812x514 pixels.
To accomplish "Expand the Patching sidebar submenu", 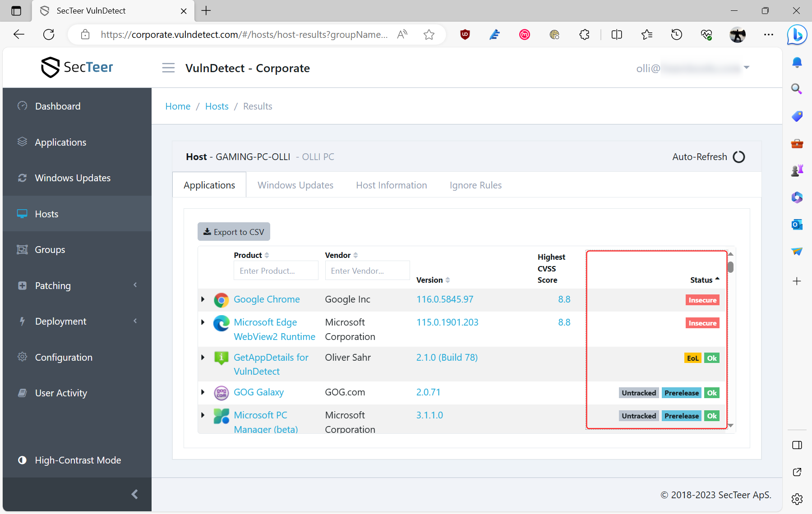I will [x=77, y=286].
